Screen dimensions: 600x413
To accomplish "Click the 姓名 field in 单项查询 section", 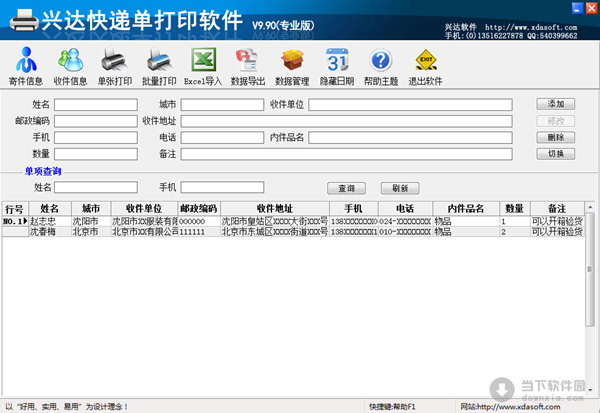I will pyautogui.click(x=95, y=187).
